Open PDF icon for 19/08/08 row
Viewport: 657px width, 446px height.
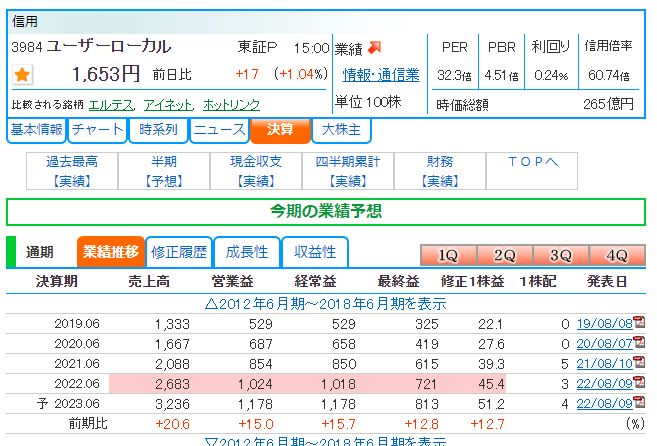(x=639, y=322)
